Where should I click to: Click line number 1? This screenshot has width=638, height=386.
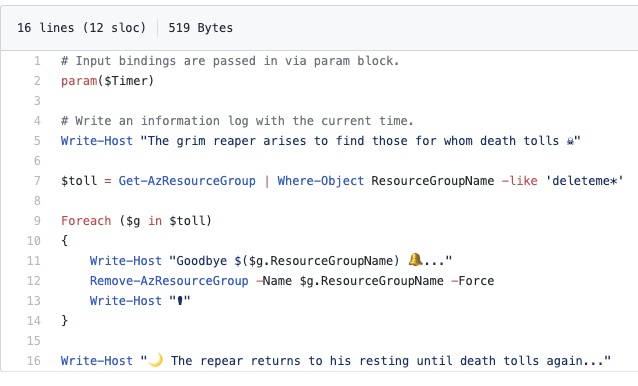point(37,61)
